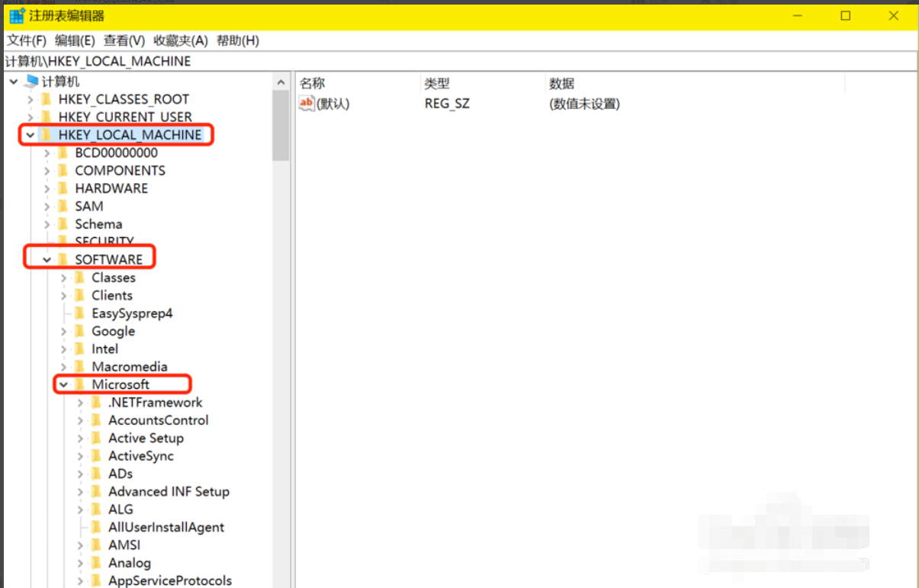Image resolution: width=919 pixels, height=588 pixels.
Task: Click the Registry Editor app icon in title bar
Action: pos(17,16)
